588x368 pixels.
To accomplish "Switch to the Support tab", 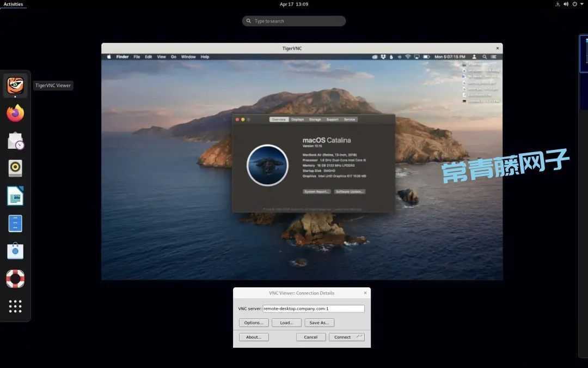I will click(332, 119).
